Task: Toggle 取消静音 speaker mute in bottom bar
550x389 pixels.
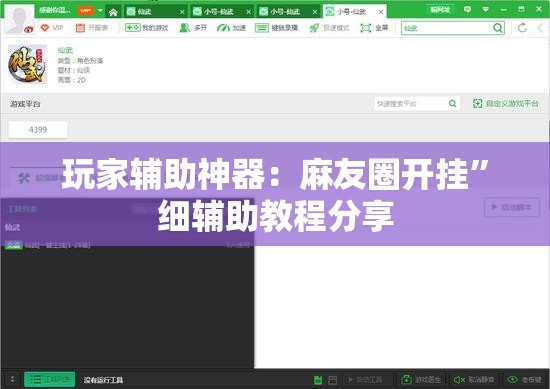Action: tap(474, 380)
